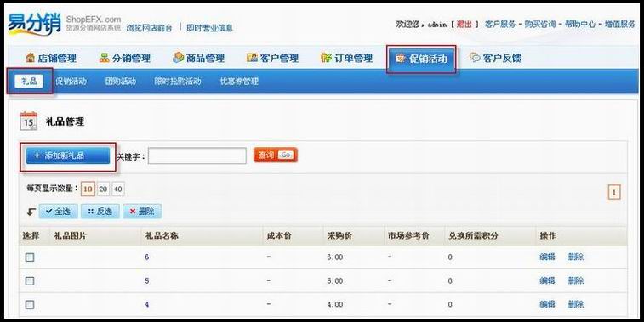Screen dimensions: 644x322
Task: Check the box for gift 5
Action: (30, 281)
